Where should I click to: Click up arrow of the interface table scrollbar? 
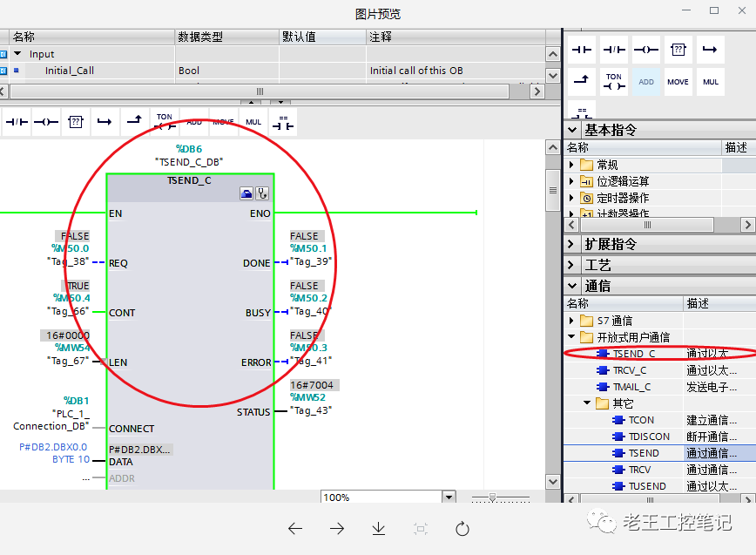point(553,54)
